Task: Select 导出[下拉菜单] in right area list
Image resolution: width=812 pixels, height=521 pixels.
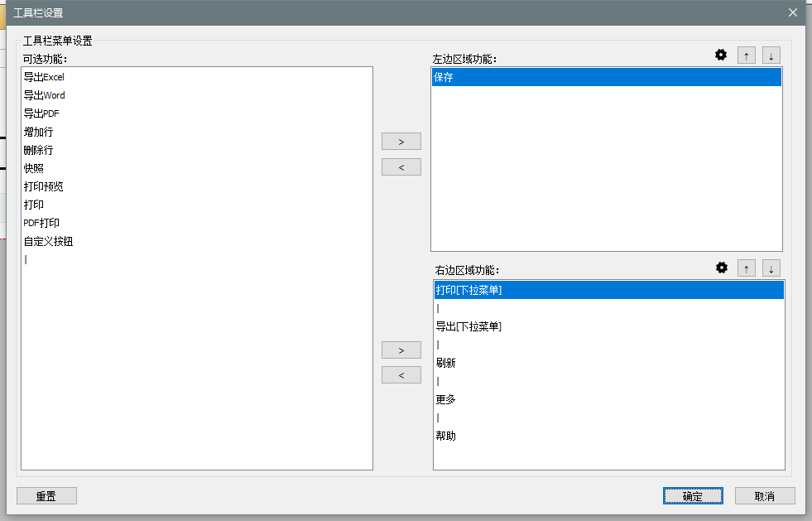Action: pyautogui.click(x=469, y=326)
